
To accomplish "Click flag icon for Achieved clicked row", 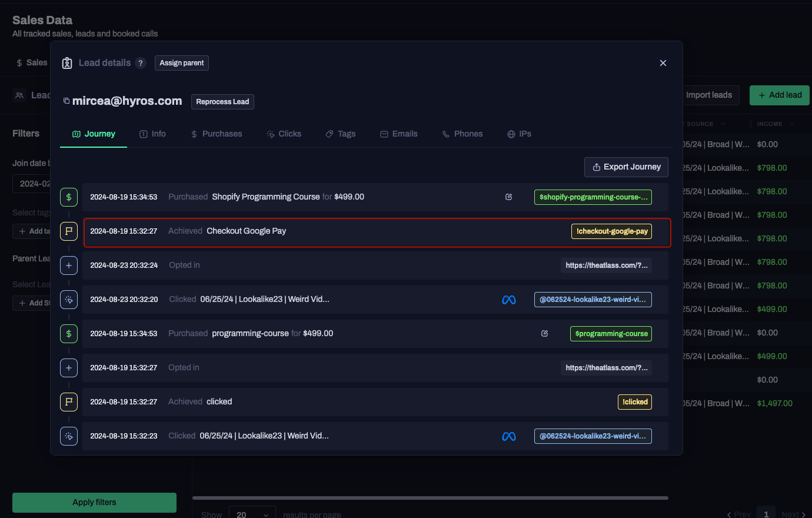I will click(x=69, y=402).
